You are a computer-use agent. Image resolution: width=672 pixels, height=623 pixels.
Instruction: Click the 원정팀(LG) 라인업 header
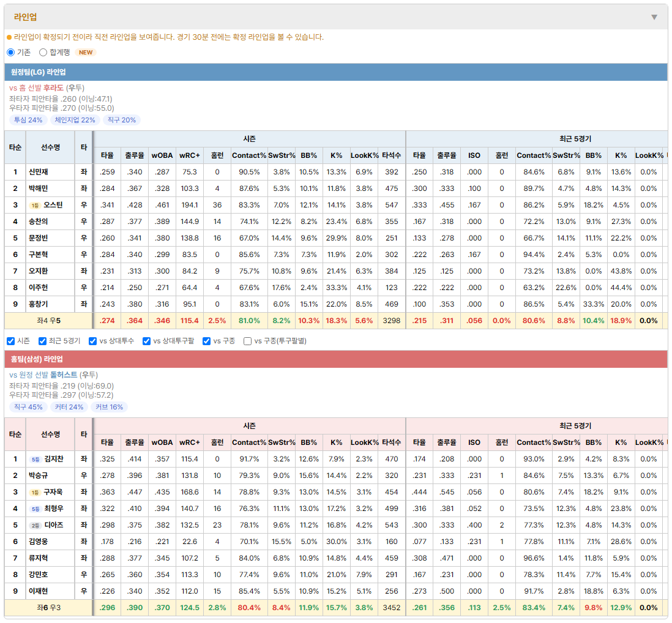[336, 72]
